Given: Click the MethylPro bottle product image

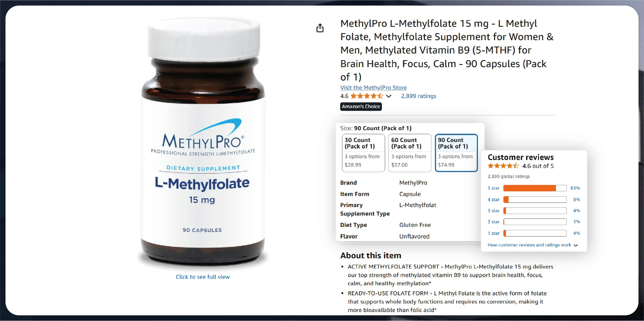Looking at the screenshot, I should [x=203, y=143].
